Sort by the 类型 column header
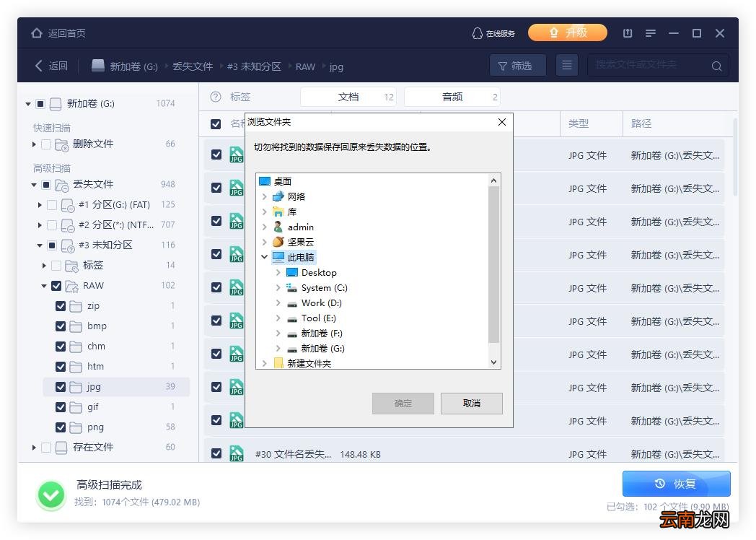Screen dimensions: 756x540 pyautogui.click(x=579, y=123)
